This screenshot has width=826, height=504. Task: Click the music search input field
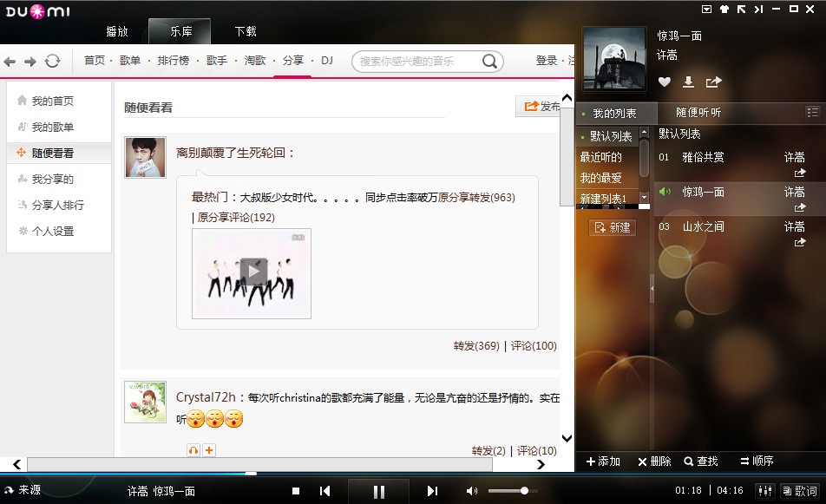(x=419, y=61)
